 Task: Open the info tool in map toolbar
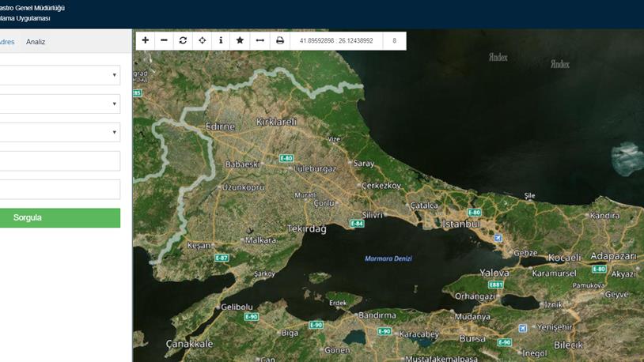[x=221, y=40]
